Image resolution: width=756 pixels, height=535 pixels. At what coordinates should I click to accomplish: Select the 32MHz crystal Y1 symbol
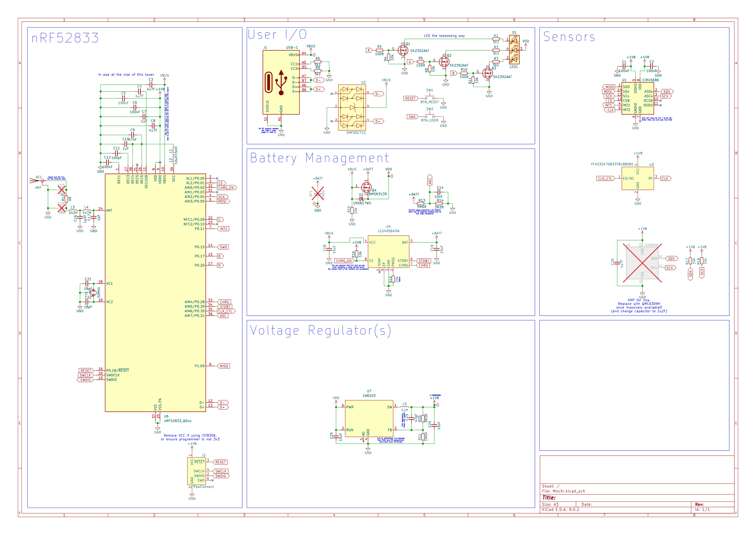click(x=94, y=292)
